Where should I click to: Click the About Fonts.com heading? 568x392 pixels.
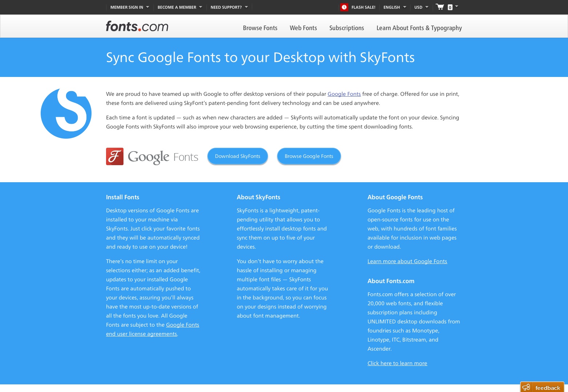tap(391, 281)
